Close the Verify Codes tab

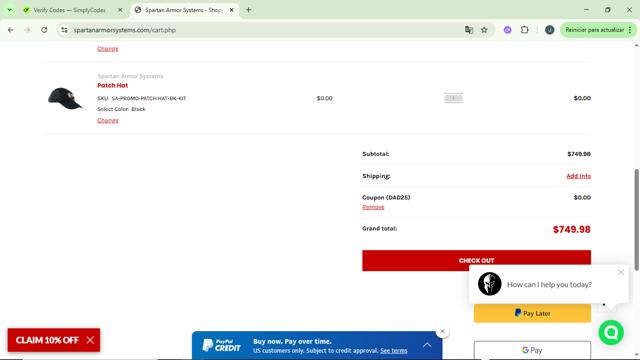pos(120,10)
